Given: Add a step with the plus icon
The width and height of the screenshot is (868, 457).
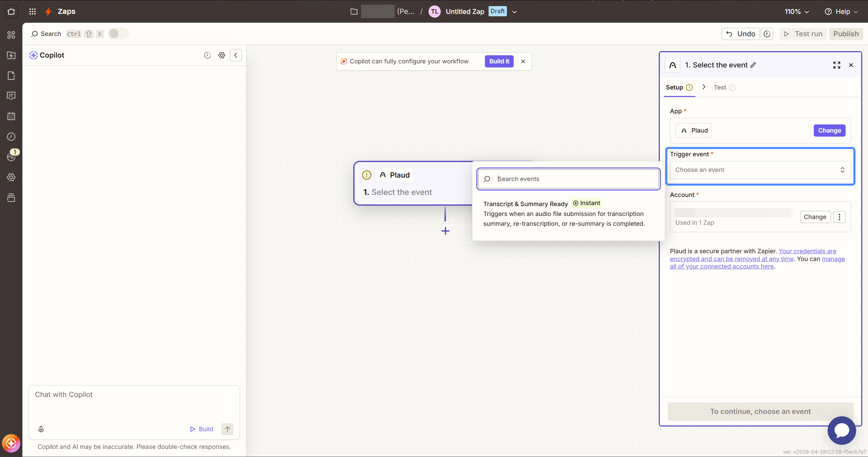Looking at the screenshot, I should (445, 231).
